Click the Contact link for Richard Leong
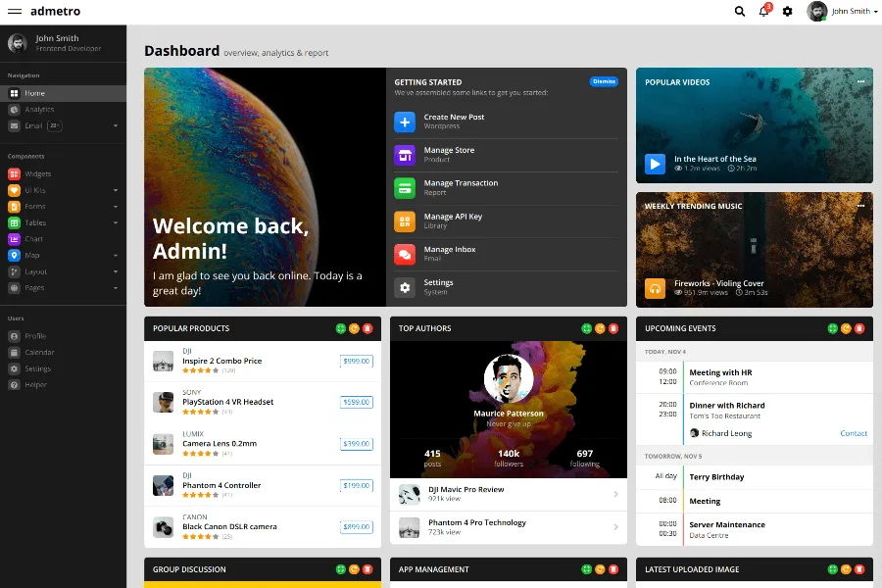This screenshot has width=882, height=588. tap(853, 433)
